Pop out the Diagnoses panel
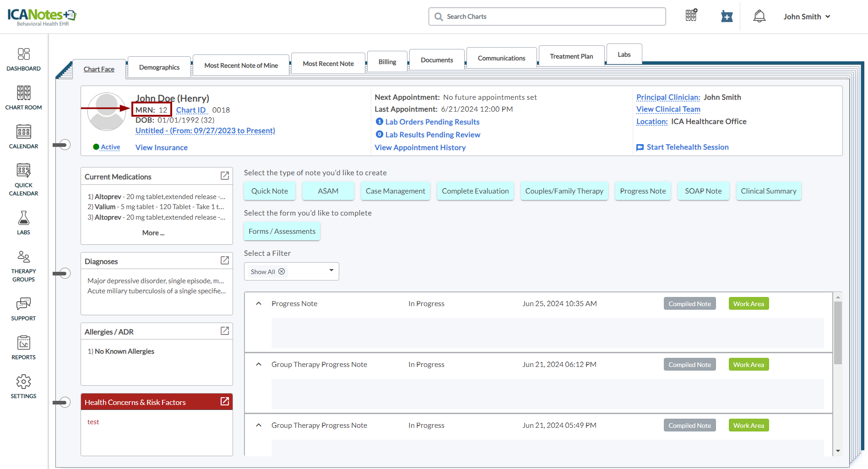The width and height of the screenshot is (868, 469). [225, 260]
